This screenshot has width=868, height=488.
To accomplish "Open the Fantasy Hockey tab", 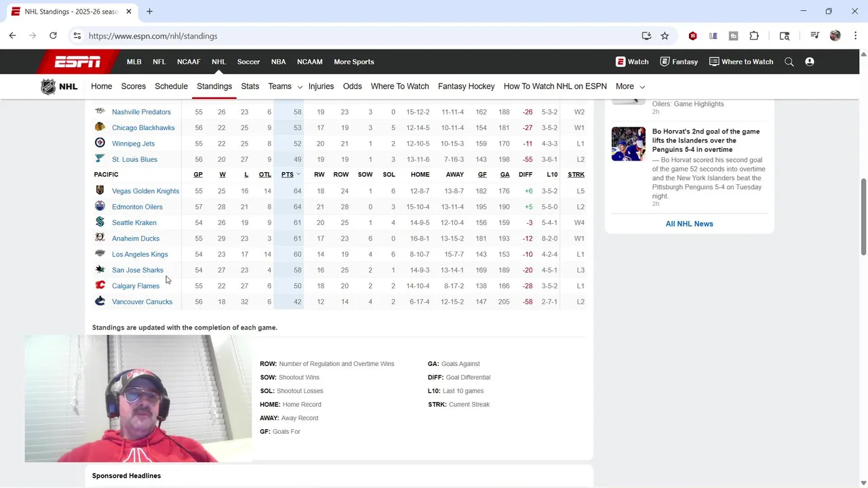I will 467,86.
